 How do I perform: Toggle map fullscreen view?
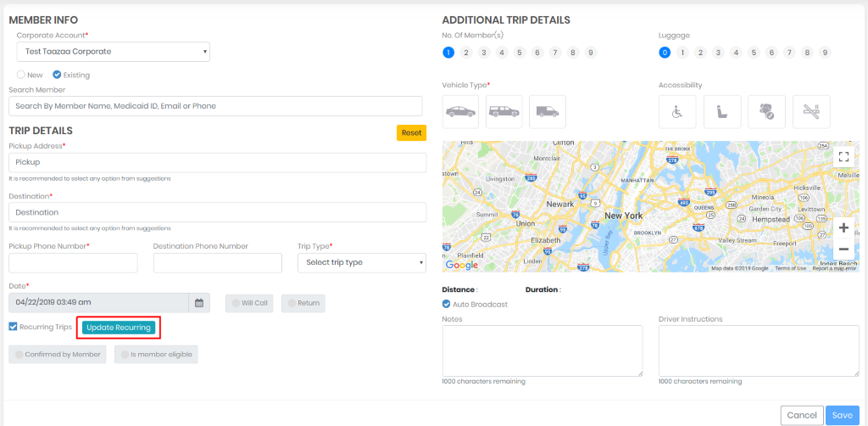pyautogui.click(x=843, y=156)
